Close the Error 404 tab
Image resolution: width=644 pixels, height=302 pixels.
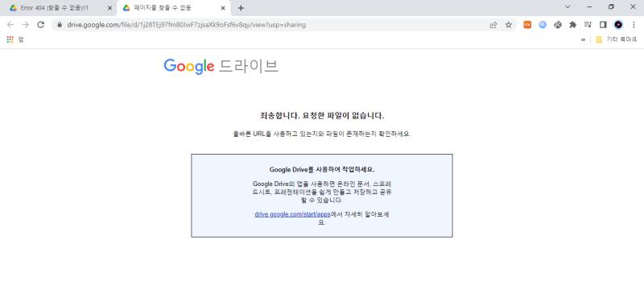[x=109, y=8]
